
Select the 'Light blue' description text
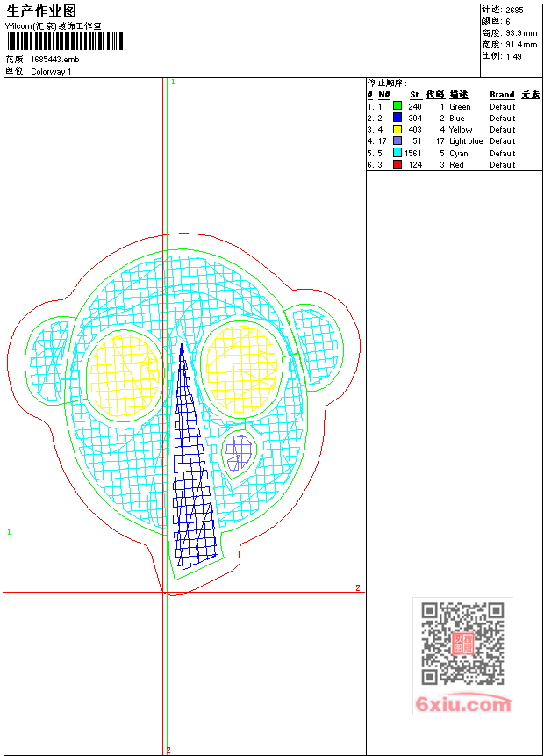(466, 141)
